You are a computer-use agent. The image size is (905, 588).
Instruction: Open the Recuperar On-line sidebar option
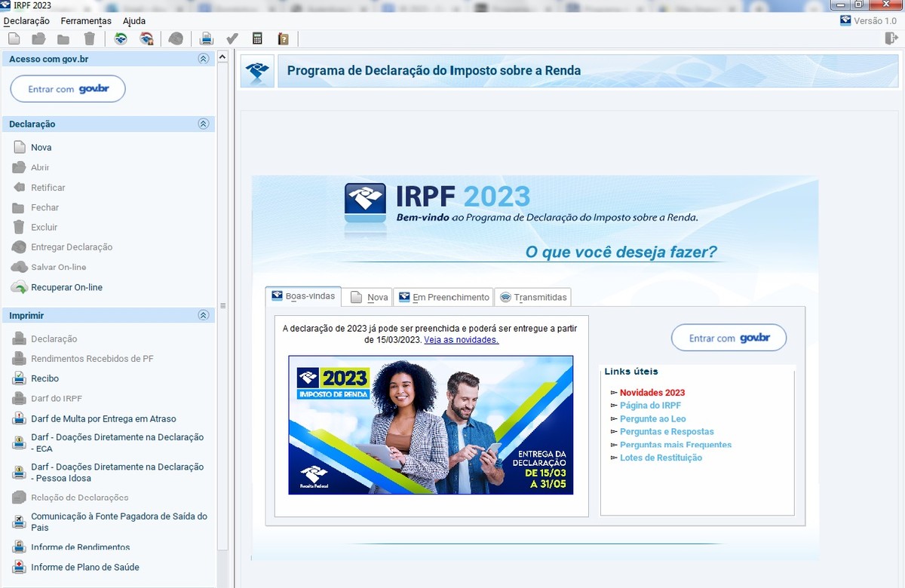pos(68,287)
